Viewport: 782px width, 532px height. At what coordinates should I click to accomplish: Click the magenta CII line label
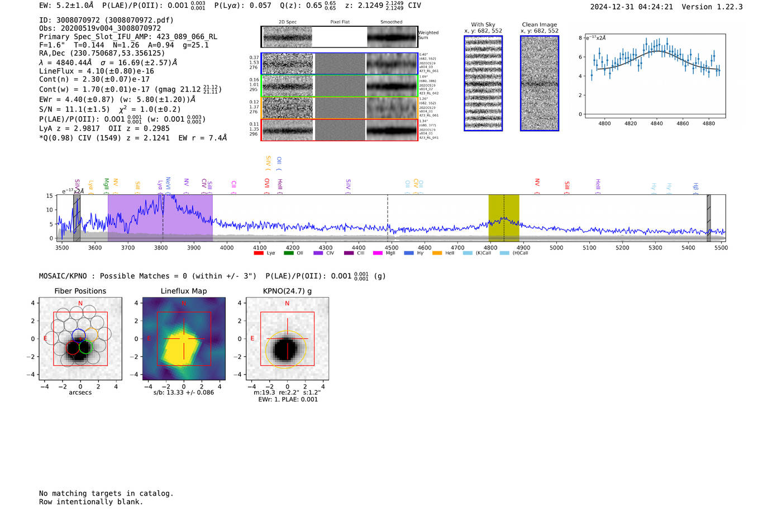[x=233, y=188]
